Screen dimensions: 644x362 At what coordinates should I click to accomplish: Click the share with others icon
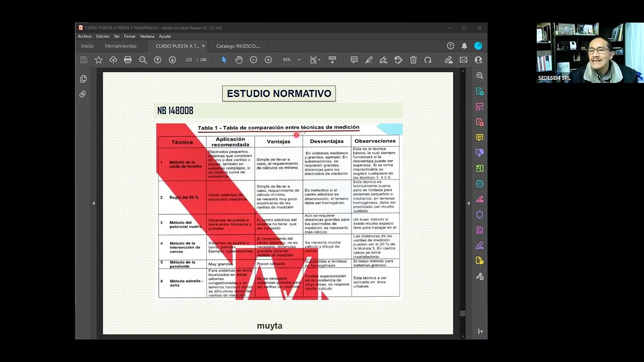[478, 60]
